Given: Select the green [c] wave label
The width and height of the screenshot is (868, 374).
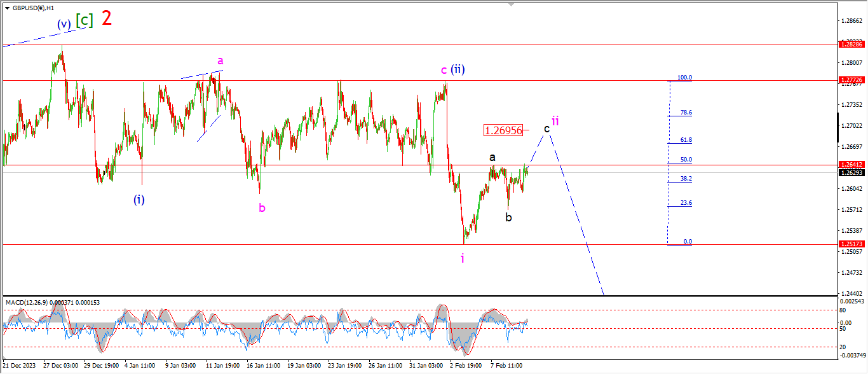Looking at the screenshot, I should point(84,20).
